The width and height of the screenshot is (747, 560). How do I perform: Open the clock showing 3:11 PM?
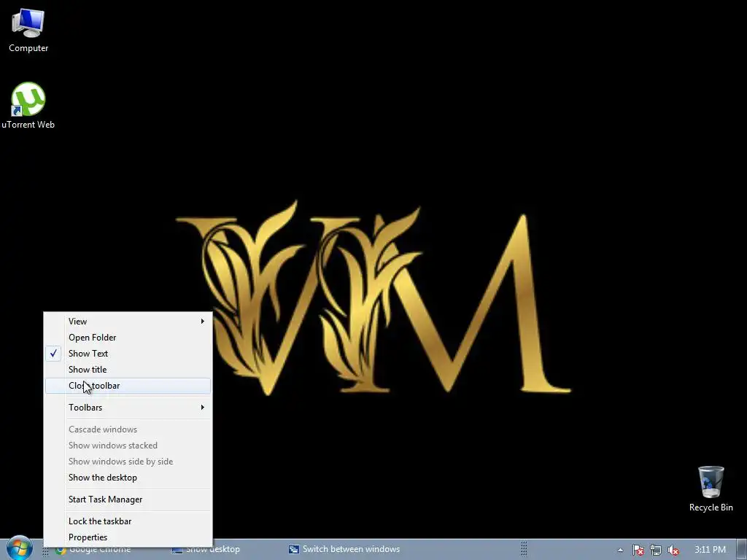pyautogui.click(x=710, y=550)
